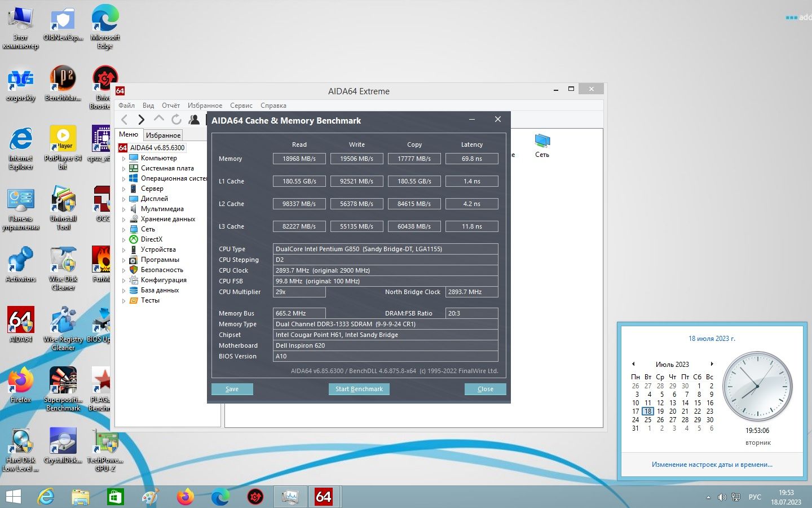Select AIDA64 v6.85.6300 root tree item

[151, 148]
